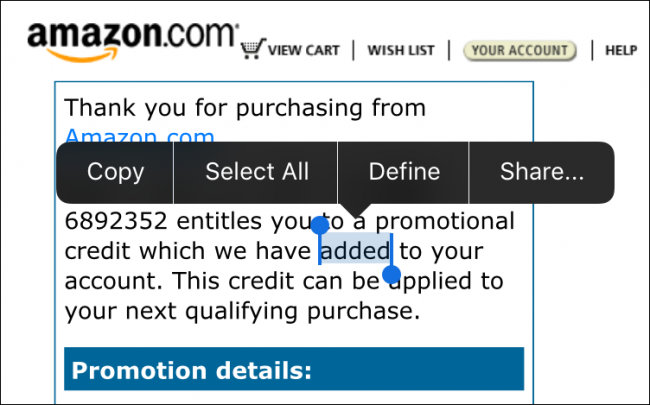This screenshot has width=650, height=405.
Task: Choose Copy from the popup menu
Action: pyautogui.click(x=115, y=172)
